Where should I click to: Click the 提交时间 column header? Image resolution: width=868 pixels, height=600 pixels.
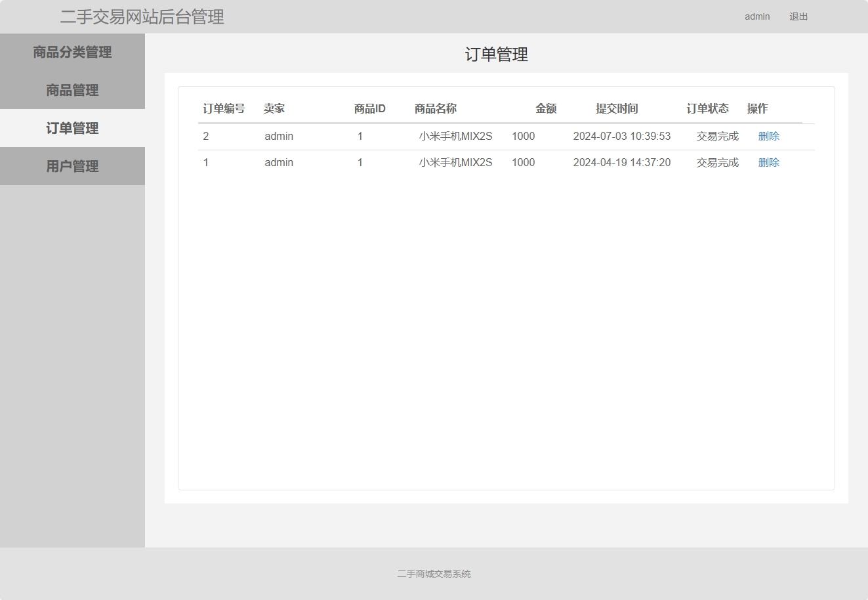pos(616,108)
